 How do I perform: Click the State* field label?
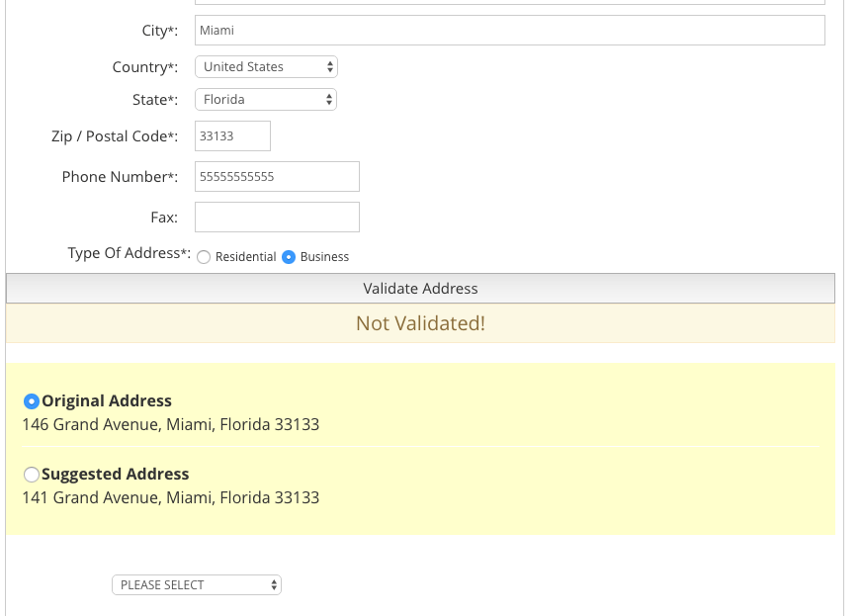155,100
